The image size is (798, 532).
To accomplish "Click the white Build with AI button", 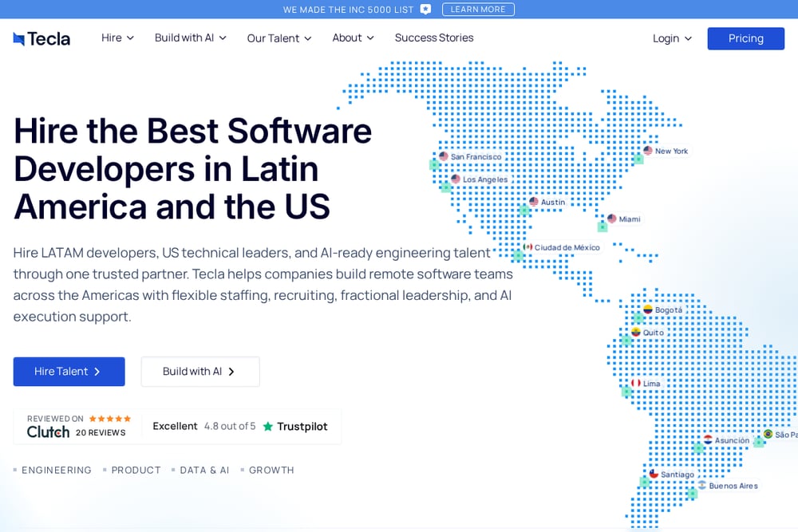I will [200, 372].
